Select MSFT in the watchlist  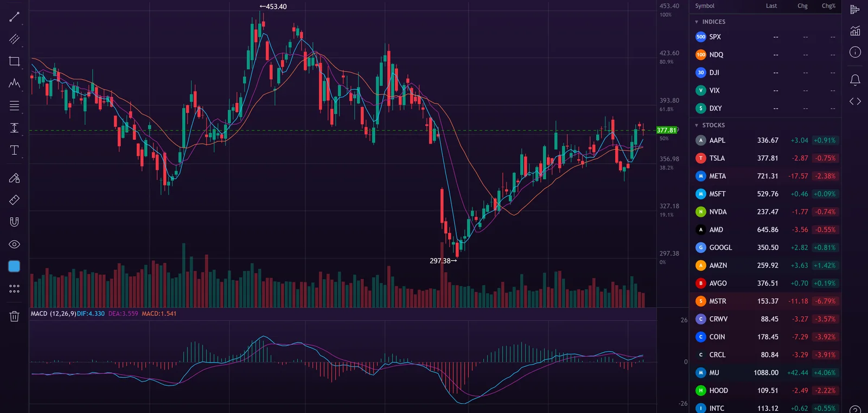765,194
